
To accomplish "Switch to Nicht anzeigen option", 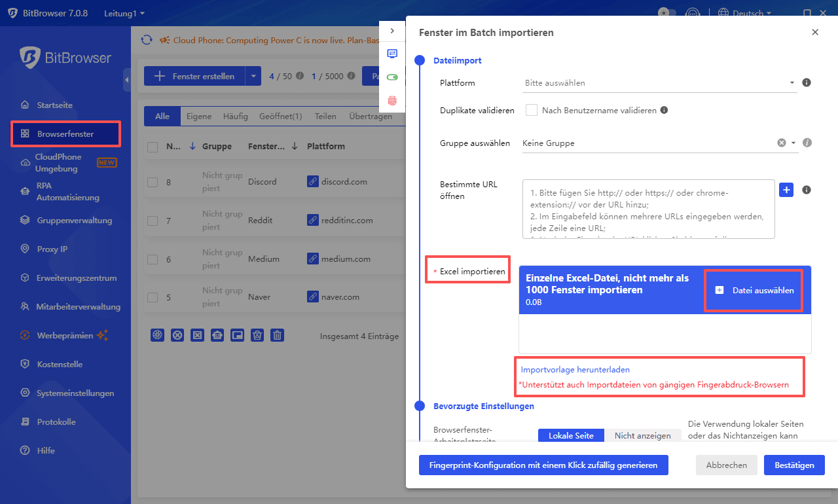I will pyautogui.click(x=643, y=436).
